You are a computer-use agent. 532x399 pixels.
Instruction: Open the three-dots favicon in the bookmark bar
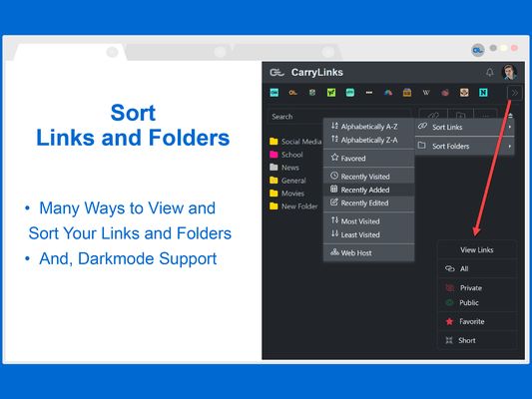tap(369, 92)
